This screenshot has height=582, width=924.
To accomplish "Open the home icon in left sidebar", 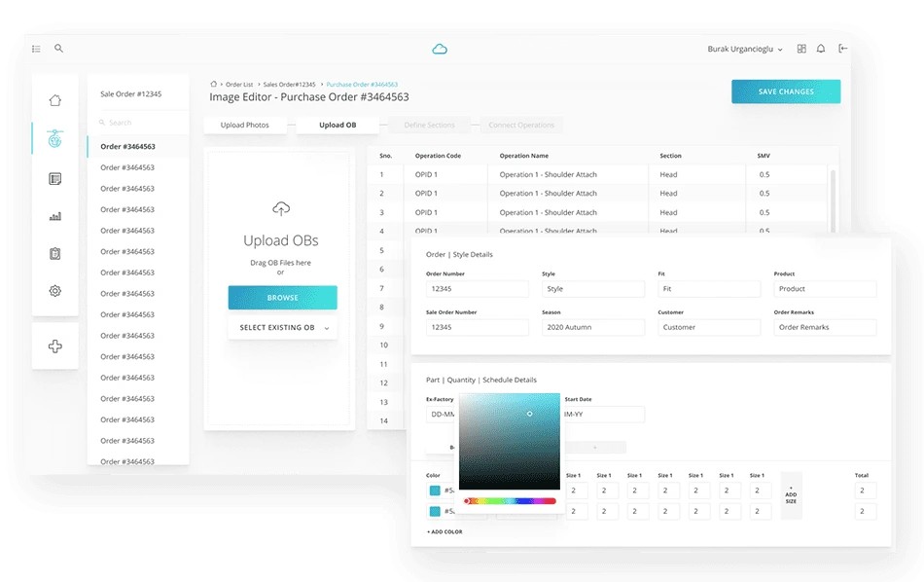I will 54,100.
